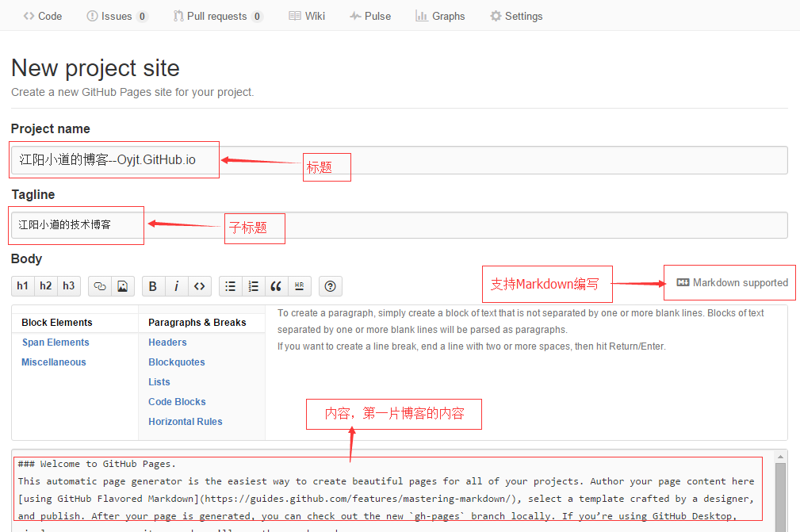Click the 'New project site' heading

pyautogui.click(x=95, y=68)
